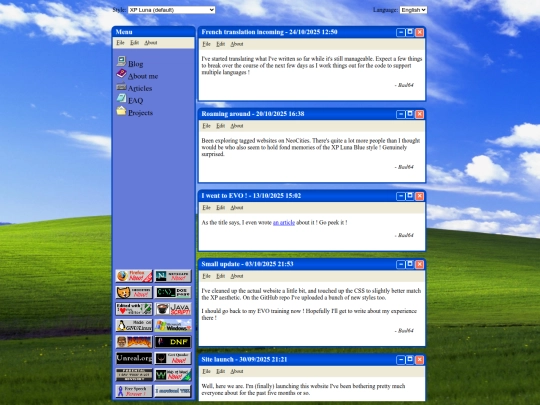Open the Language dropdown set to English

(x=413, y=10)
